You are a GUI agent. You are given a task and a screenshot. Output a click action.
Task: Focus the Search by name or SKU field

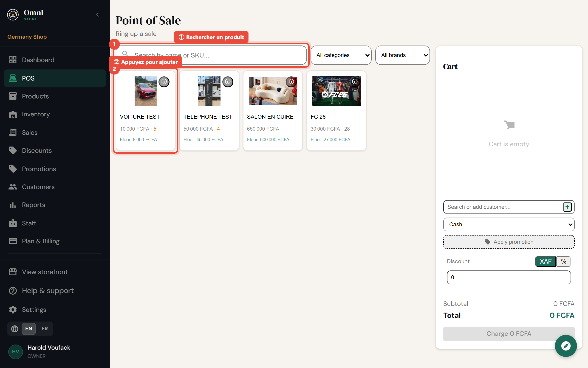[211, 55]
